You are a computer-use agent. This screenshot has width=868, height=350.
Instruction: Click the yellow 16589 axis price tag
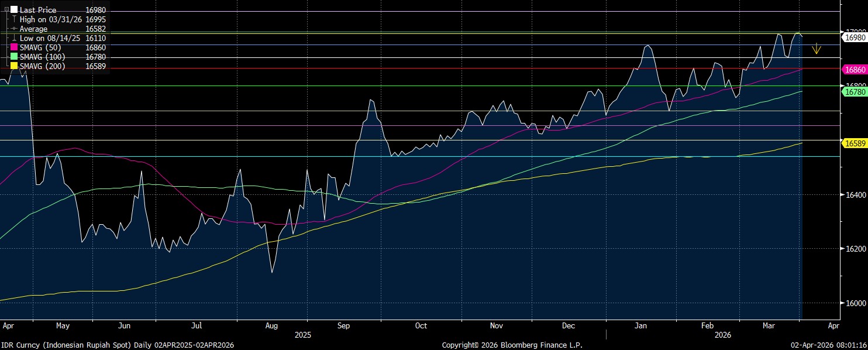click(853, 143)
